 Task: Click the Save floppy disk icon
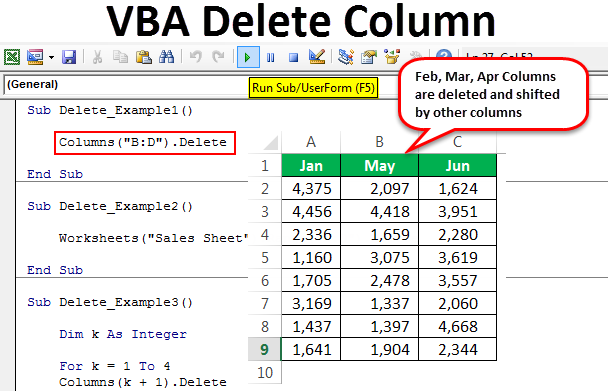coord(69,57)
